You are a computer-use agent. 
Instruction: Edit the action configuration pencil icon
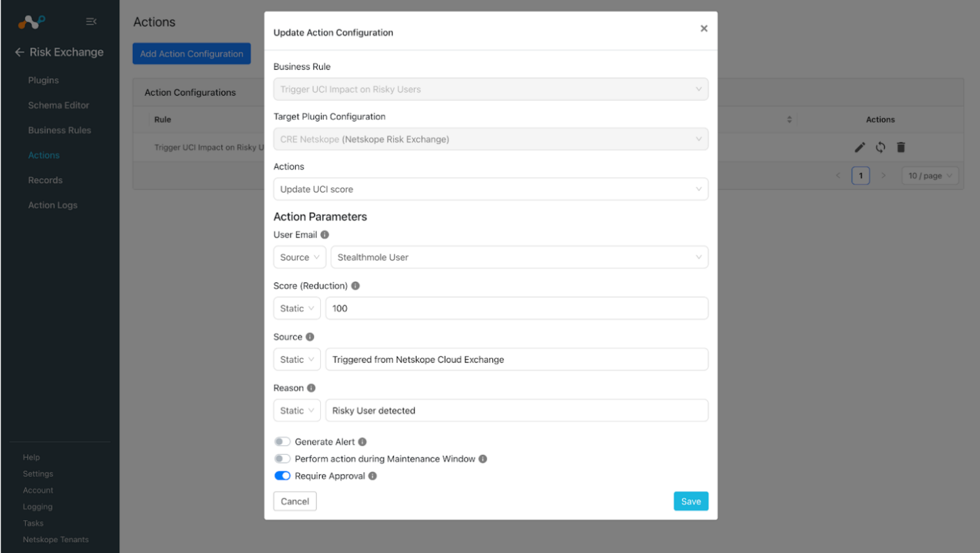[x=860, y=148]
